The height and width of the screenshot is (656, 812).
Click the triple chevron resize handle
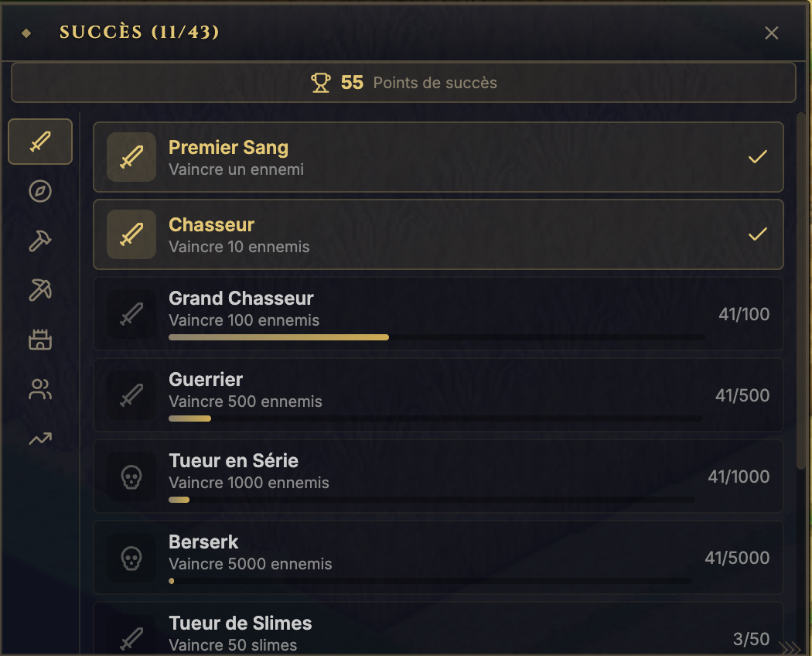[x=791, y=647]
